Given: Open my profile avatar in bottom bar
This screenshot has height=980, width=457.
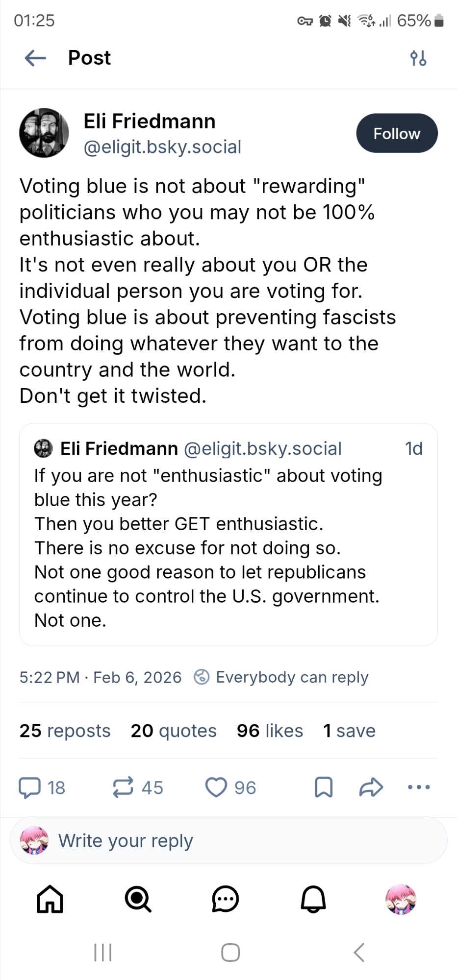Looking at the screenshot, I should (x=401, y=899).
